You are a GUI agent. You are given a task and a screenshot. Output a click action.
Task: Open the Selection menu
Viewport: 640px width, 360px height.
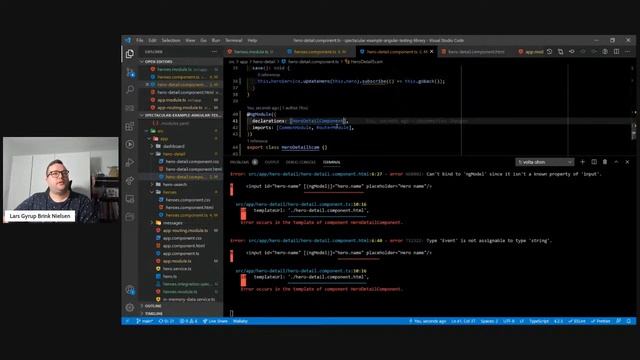171,40
